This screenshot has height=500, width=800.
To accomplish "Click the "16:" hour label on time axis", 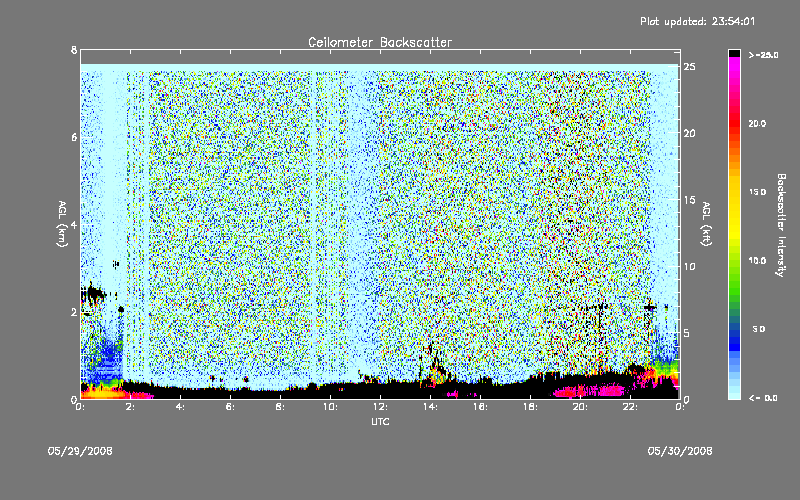I will click(480, 407).
